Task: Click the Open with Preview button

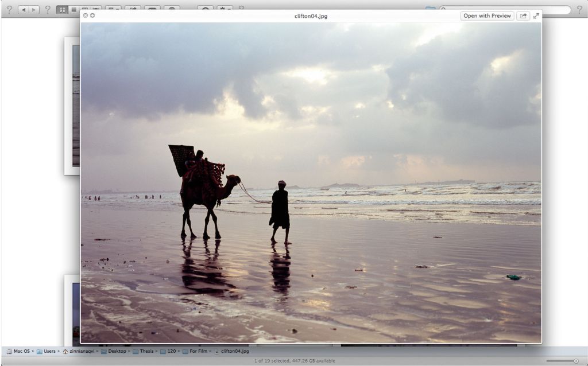Action: 487,16
